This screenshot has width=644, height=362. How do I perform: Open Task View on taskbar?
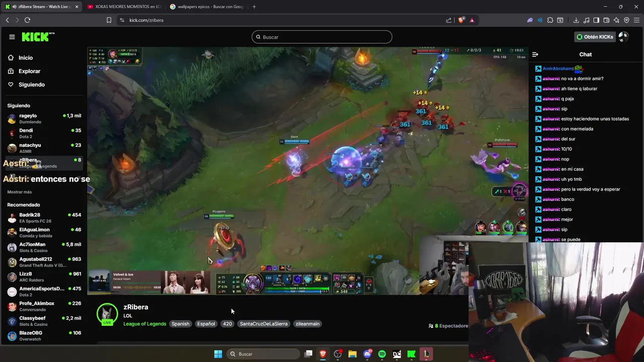point(308,354)
